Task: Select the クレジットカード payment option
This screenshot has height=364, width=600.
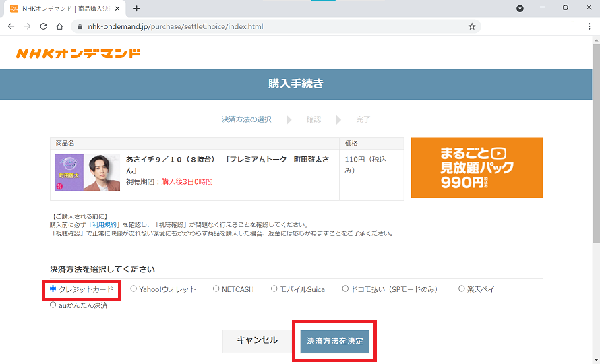Action: pyautogui.click(x=53, y=289)
